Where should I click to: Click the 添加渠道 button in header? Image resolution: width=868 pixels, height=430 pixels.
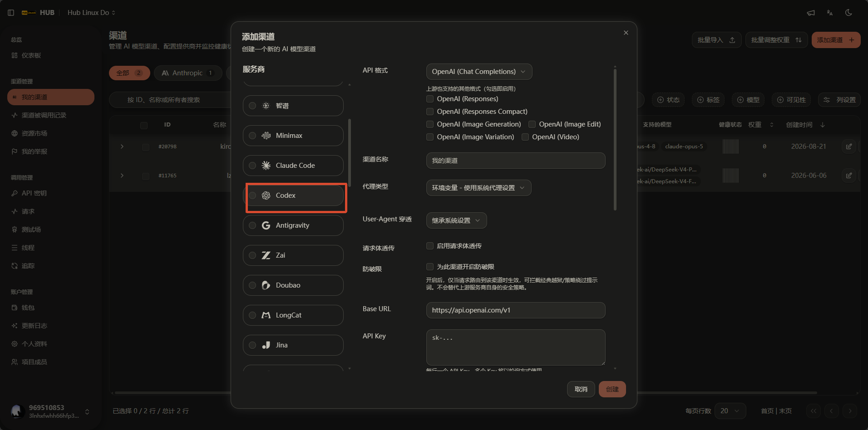point(836,40)
